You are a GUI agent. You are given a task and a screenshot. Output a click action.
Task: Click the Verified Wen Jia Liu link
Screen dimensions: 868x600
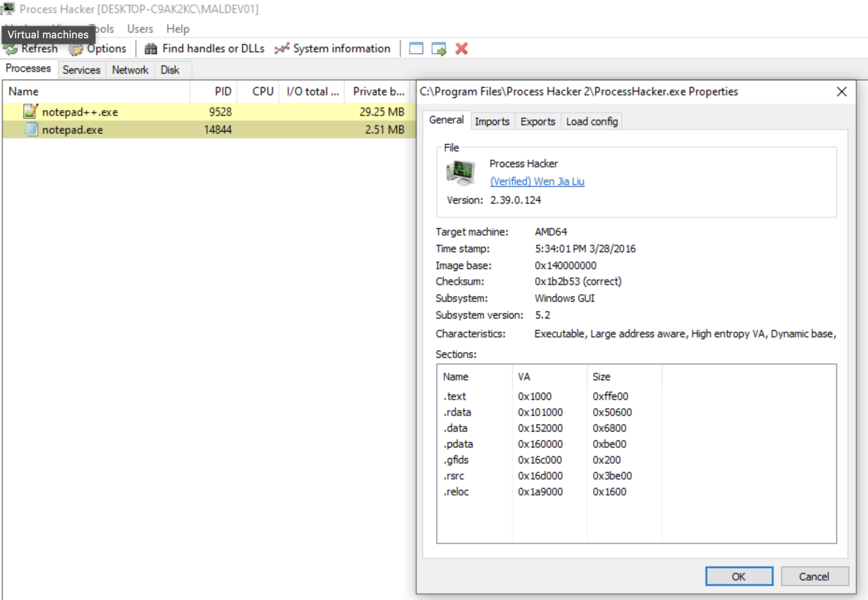537,181
